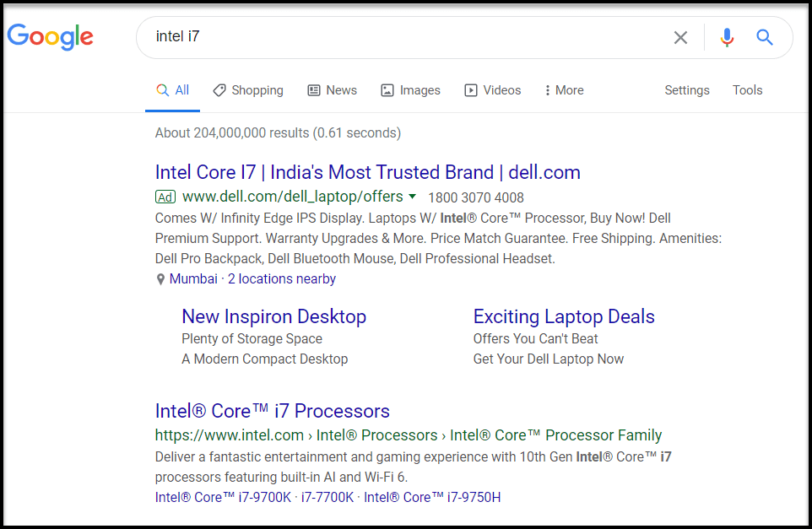The image size is (812, 529).
Task: Expand the More menu
Action: point(564,90)
